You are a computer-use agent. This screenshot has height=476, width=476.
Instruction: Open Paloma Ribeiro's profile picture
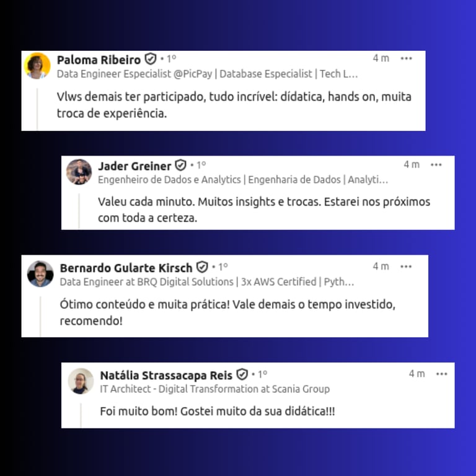point(37,66)
